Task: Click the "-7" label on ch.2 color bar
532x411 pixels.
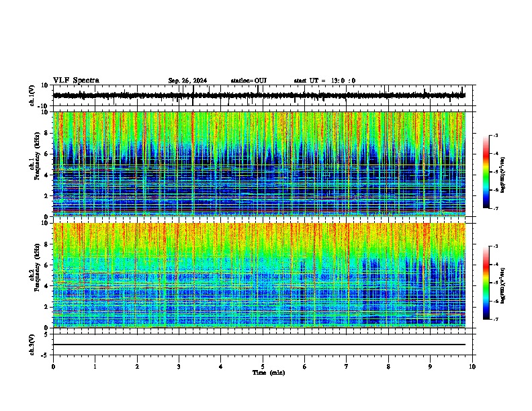Action: pos(496,319)
